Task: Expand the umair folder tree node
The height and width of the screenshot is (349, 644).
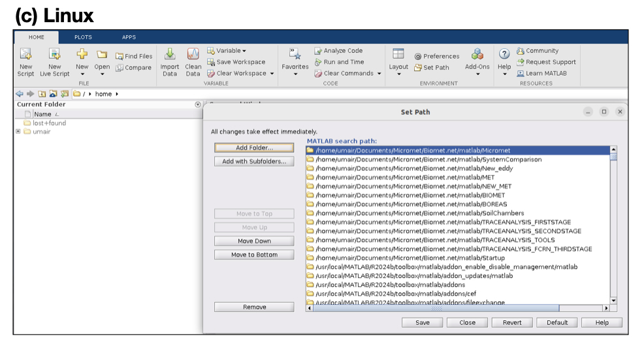Action: 18,132
